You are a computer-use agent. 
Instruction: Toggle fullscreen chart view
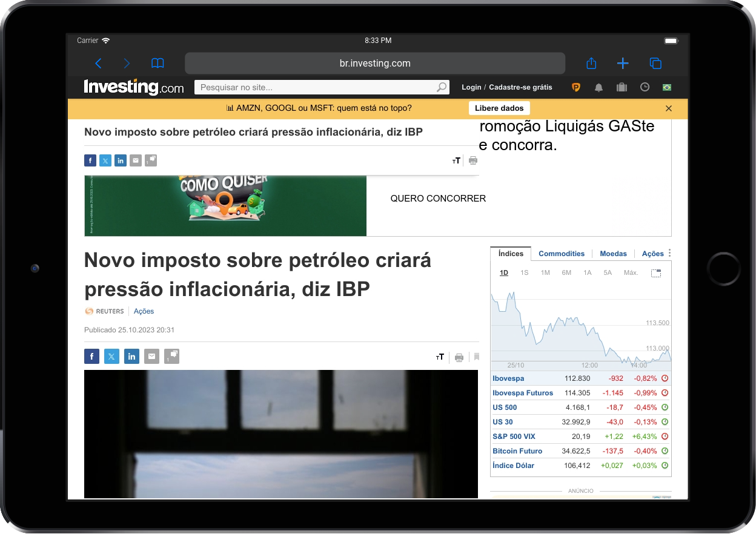click(x=656, y=273)
